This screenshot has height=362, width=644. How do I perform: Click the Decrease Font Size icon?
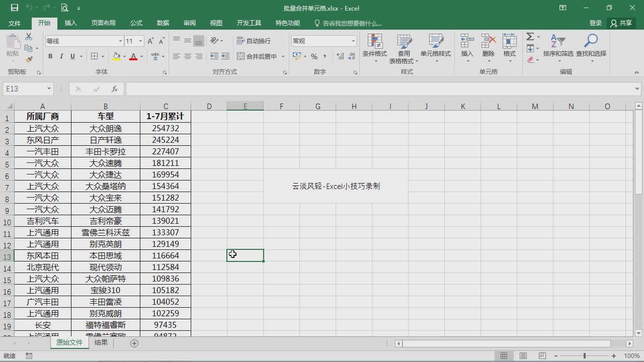[x=162, y=41]
